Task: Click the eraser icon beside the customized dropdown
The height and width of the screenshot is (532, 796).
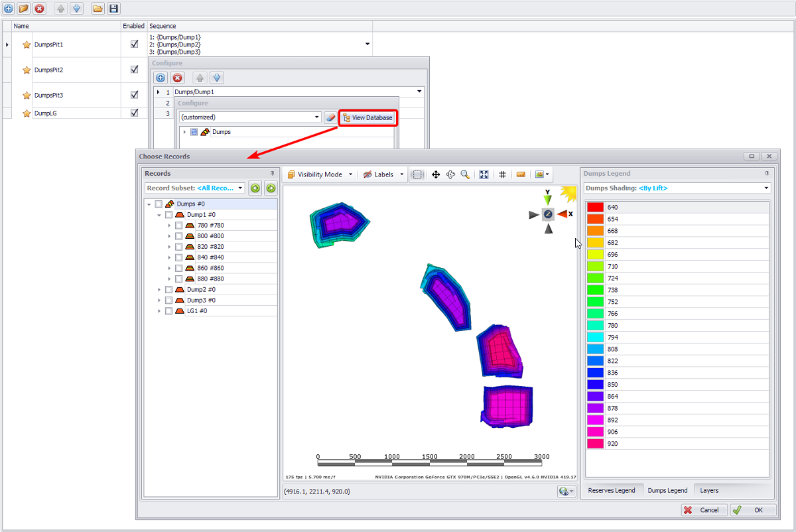Action: pyautogui.click(x=330, y=117)
